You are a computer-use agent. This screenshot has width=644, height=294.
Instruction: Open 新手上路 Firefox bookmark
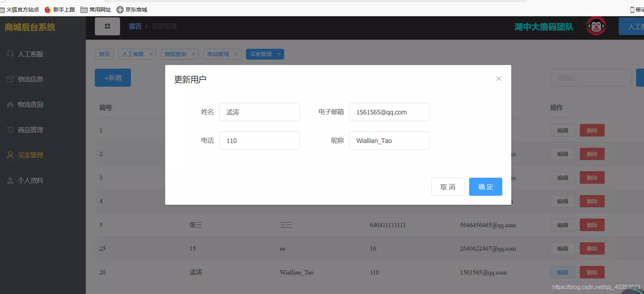(60, 10)
